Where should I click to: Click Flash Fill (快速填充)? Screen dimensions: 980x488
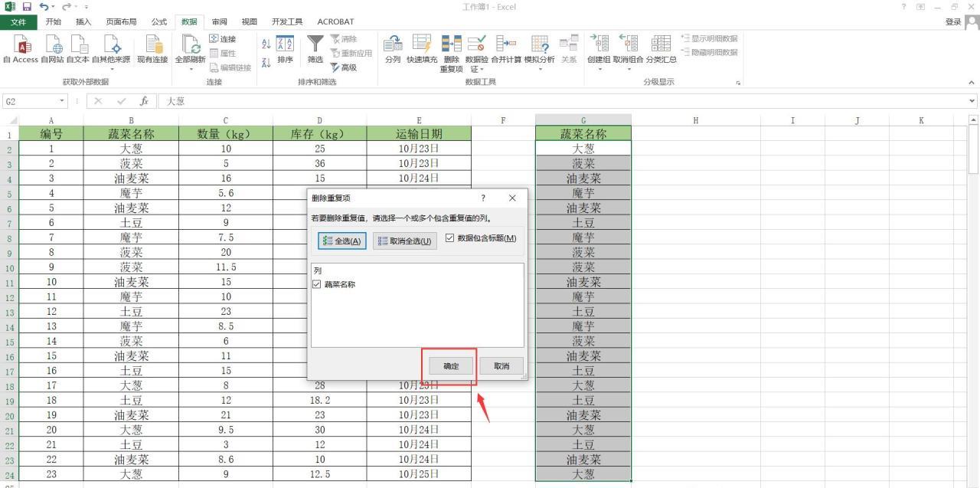[x=422, y=49]
